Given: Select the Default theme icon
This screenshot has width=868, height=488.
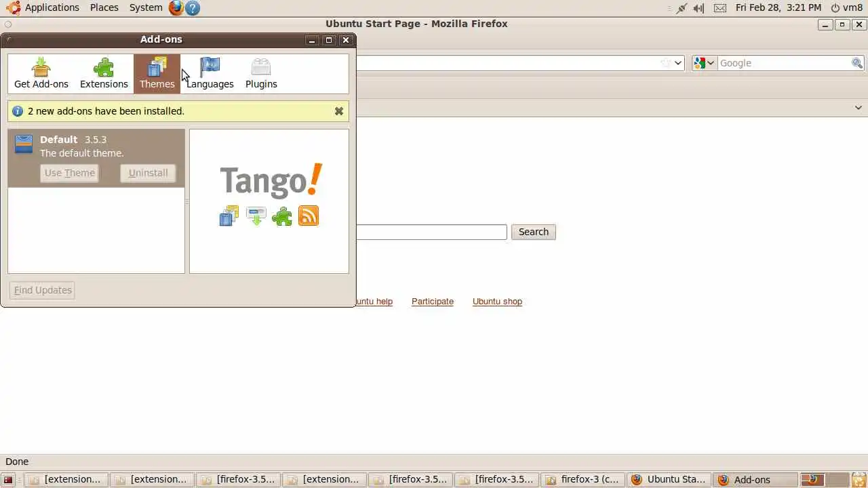Looking at the screenshot, I should pyautogui.click(x=24, y=144).
